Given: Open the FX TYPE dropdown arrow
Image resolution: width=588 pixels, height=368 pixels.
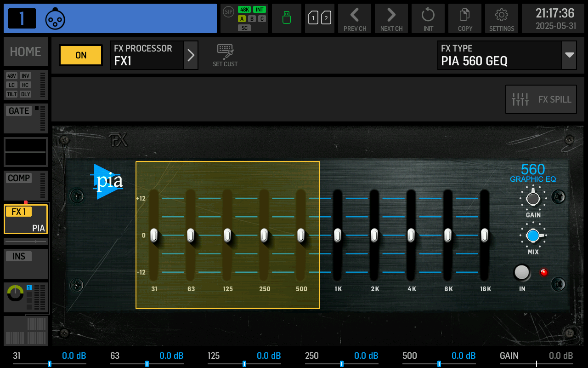Looking at the screenshot, I should [x=570, y=55].
